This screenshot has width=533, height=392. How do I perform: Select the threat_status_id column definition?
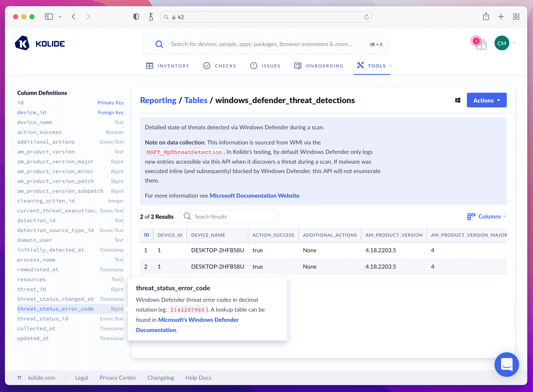pyautogui.click(x=43, y=319)
